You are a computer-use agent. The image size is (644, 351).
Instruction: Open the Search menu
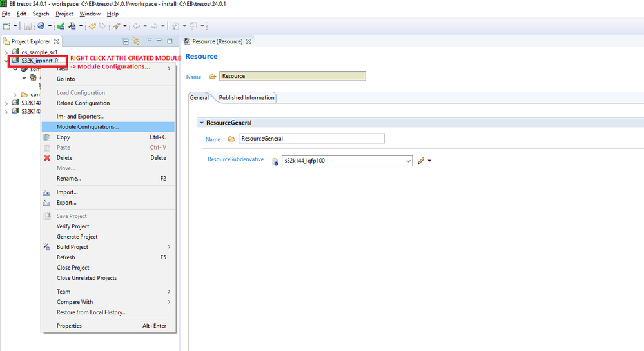pos(41,14)
